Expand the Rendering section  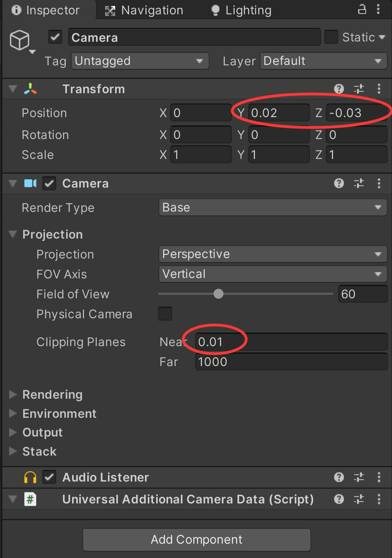coord(52,394)
